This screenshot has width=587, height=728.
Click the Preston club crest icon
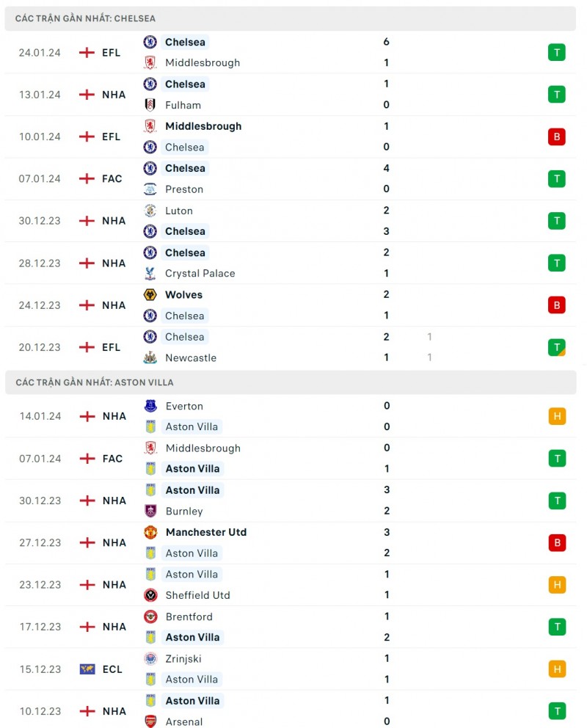click(x=150, y=189)
